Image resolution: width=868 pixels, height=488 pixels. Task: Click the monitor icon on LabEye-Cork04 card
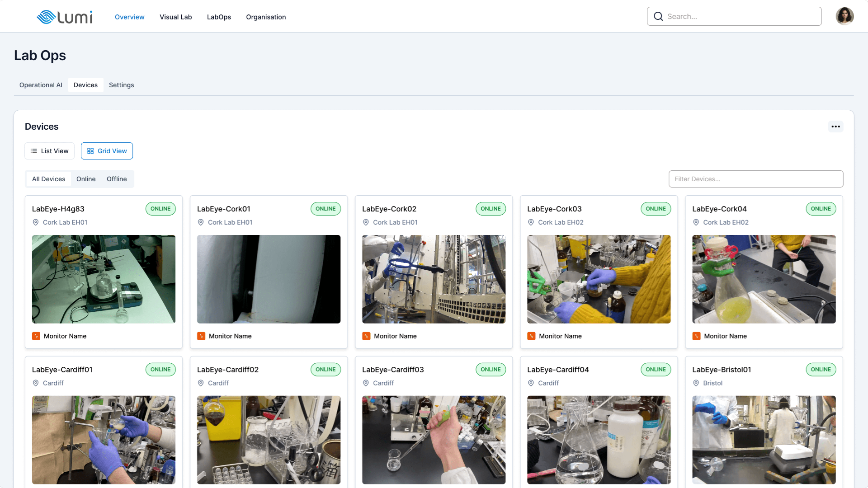click(x=697, y=336)
